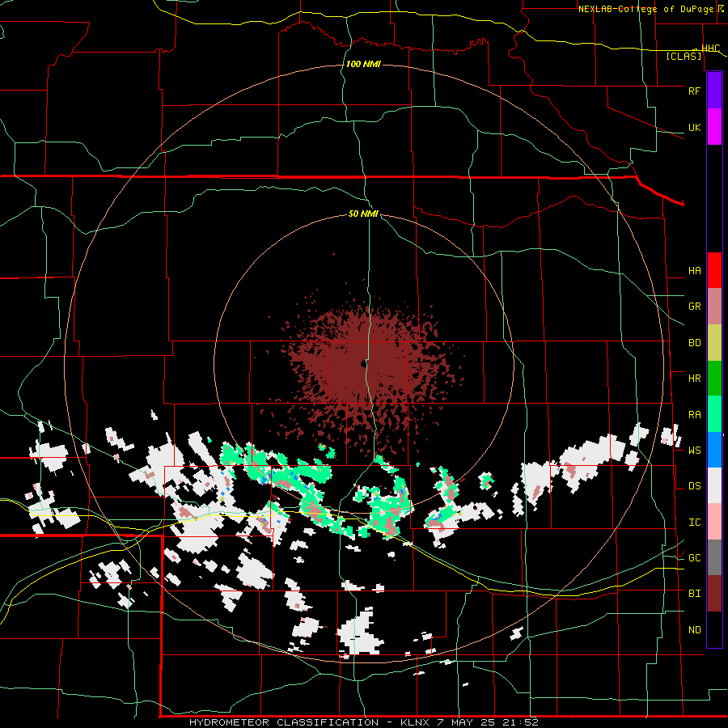Click the BI biological brown swatch
The image size is (728, 728).
point(714,594)
